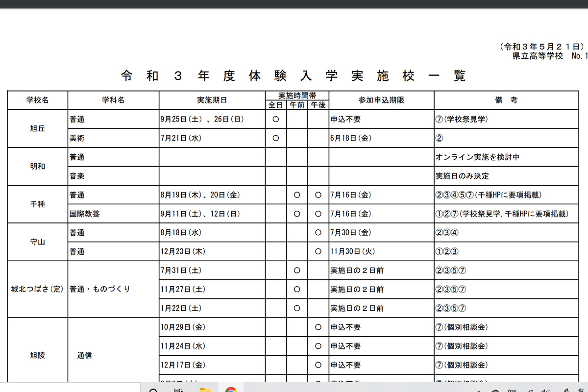Screen dimensions: 588x392
Task: Click the 6月18日(金) deadline cell
Action: pyautogui.click(x=351, y=138)
